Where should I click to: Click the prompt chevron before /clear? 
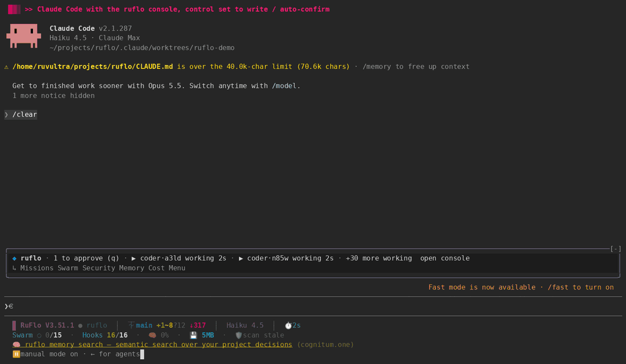6,114
